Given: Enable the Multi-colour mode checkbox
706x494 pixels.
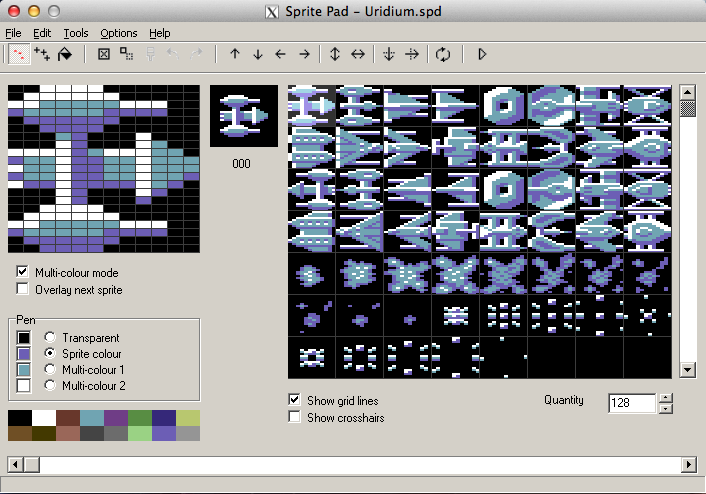Looking at the screenshot, I should (x=22, y=272).
